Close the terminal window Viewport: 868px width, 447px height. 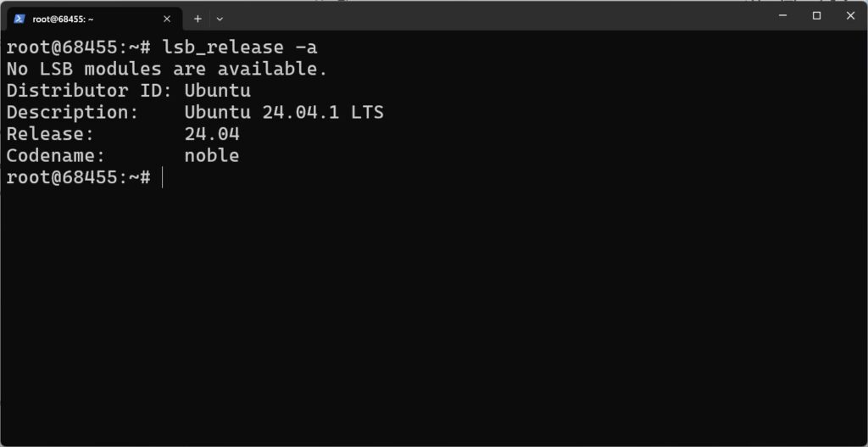coord(850,15)
